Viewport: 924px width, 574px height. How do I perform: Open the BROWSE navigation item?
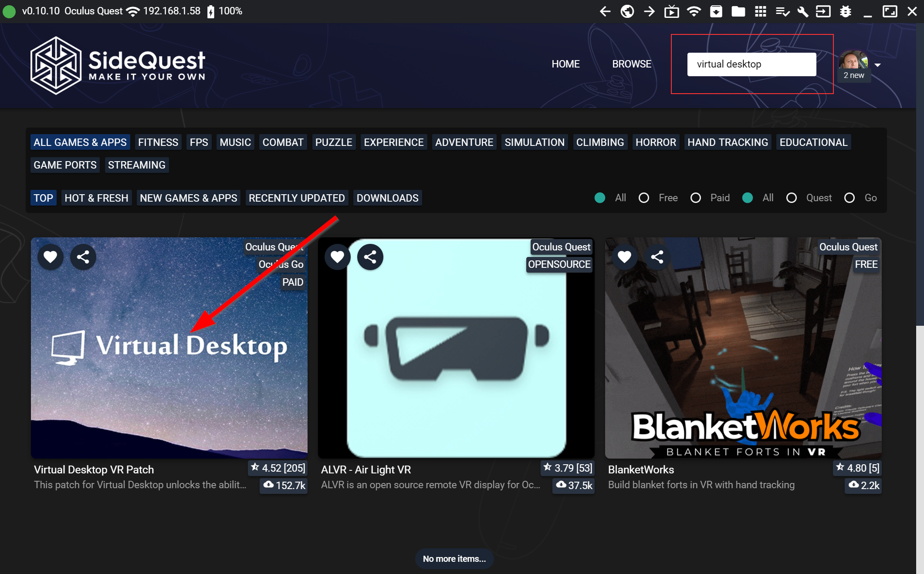[x=632, y=64]
